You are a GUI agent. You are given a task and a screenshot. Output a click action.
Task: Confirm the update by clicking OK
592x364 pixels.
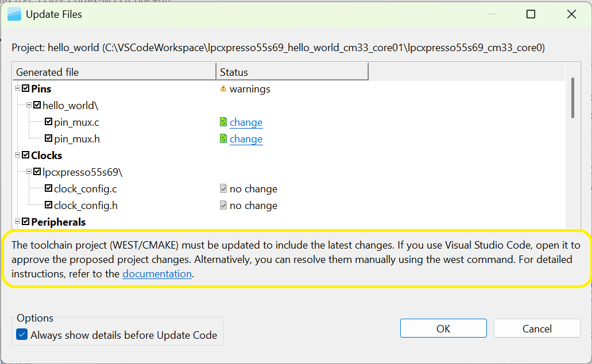443,328
